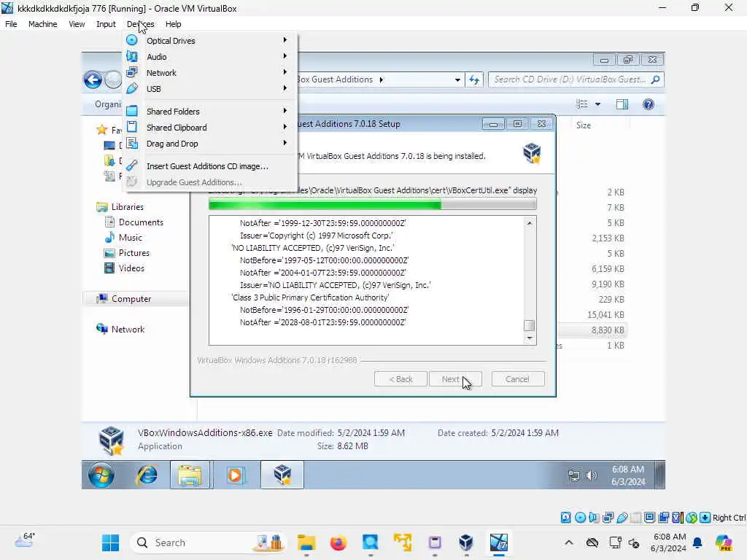Viewport: 747px width, 560px height.
Task: Click the change view icon in Explorer
Action: tap(582, 104)
